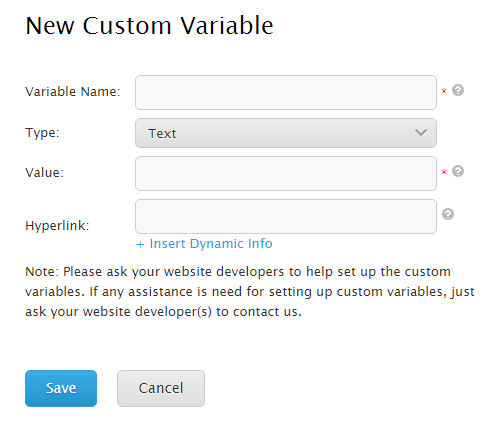Click the "Type:" label
The height and width of the screenshot is (438, 490).
coord(42,133)
